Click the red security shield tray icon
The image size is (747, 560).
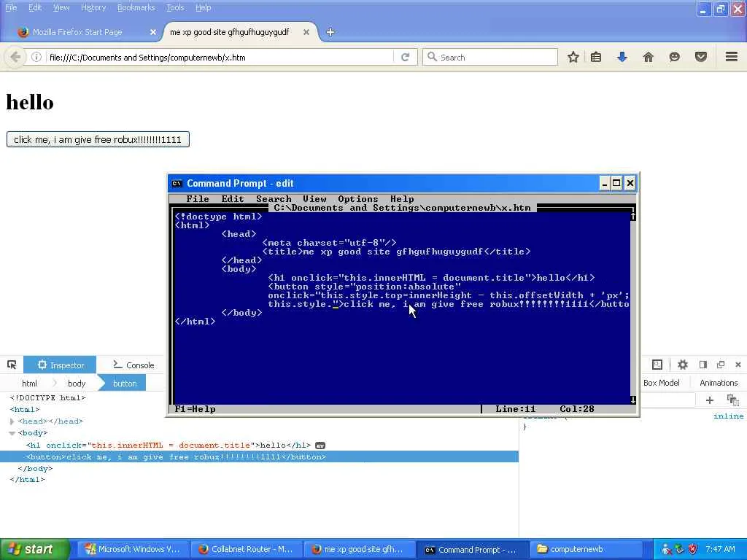(693, 550)
